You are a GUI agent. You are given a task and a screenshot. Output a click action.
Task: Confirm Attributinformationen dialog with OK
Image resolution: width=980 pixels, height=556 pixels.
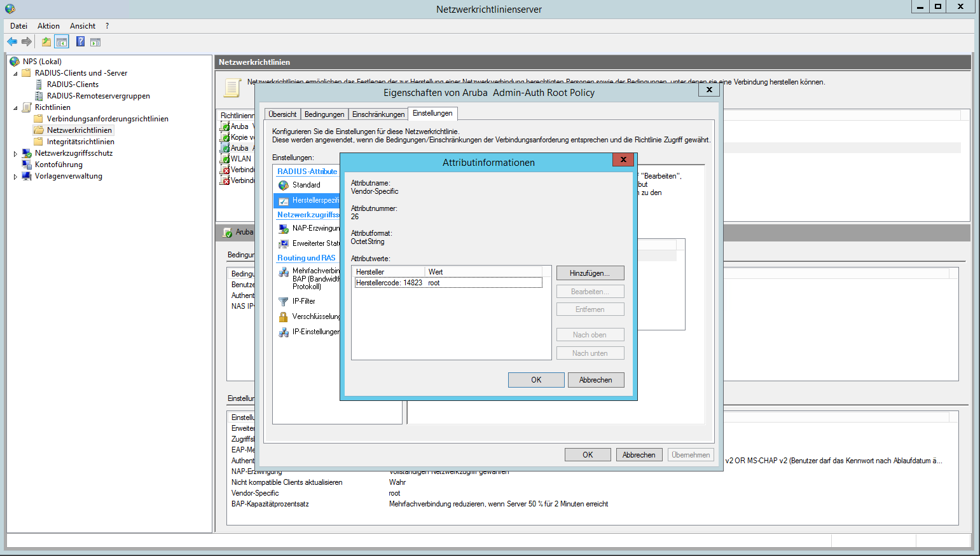click(535, 380)
